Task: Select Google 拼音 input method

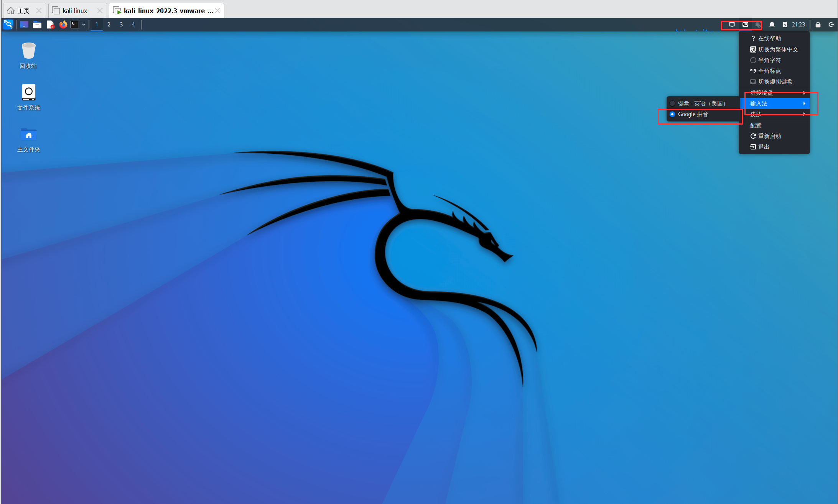Action: click(x=703, y=114)
